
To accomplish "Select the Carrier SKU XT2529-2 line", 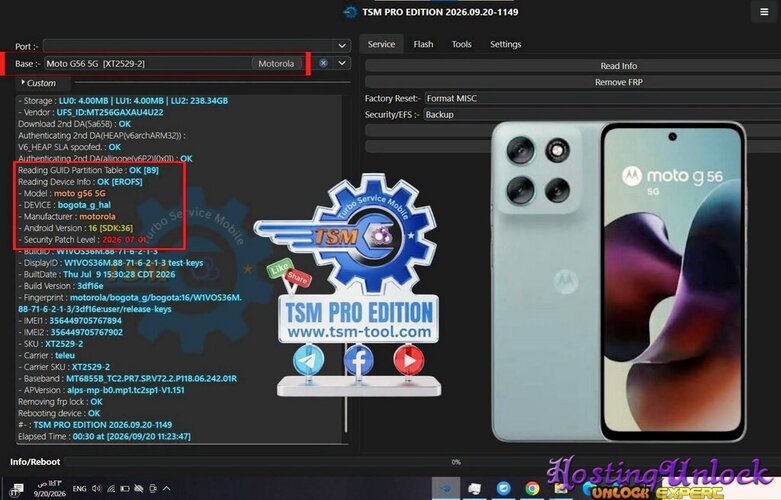I will (64, 367).
